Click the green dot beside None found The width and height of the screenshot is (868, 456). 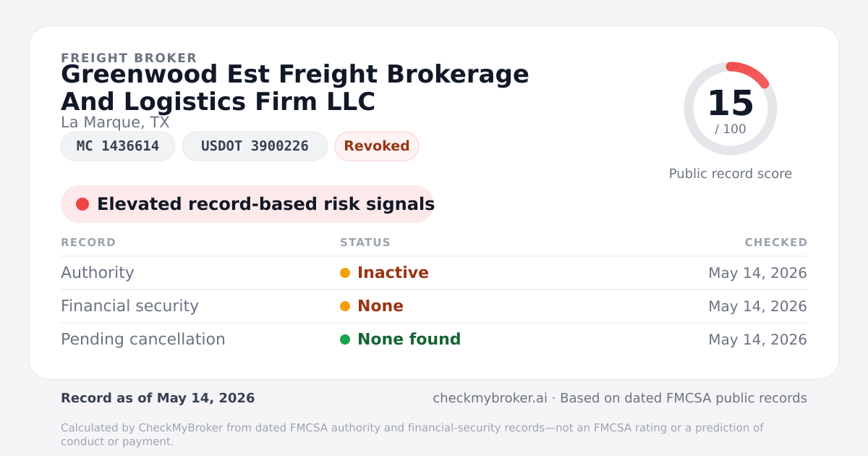click(345, 339)
